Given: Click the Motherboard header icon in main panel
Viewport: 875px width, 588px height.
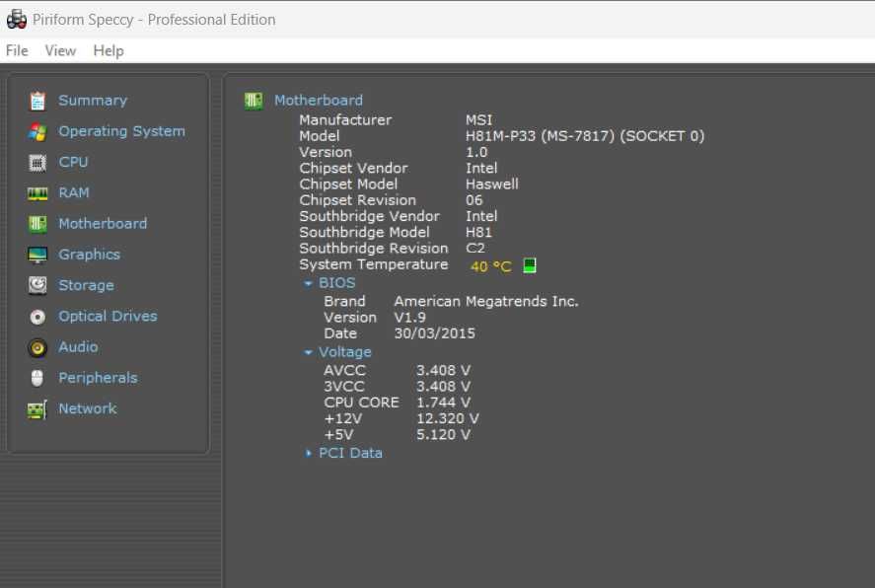Looking at the screenshot, I should 254,101.
